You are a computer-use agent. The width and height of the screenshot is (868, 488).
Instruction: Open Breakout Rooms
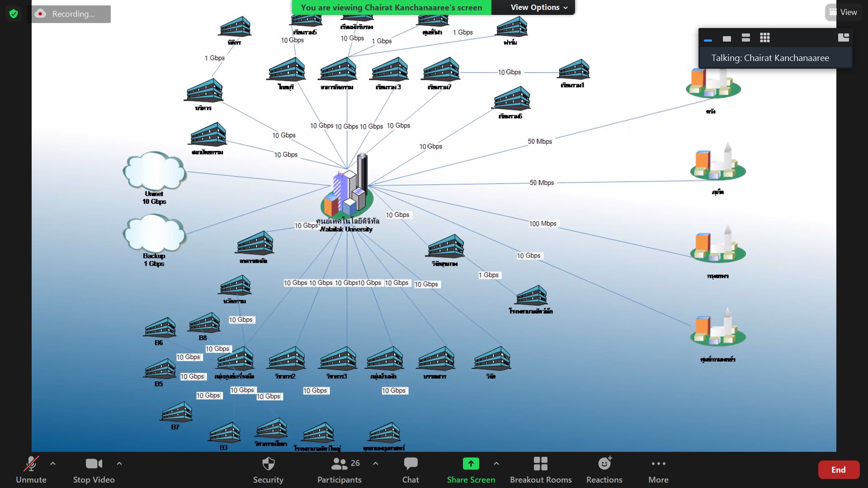tap(541, 470)
